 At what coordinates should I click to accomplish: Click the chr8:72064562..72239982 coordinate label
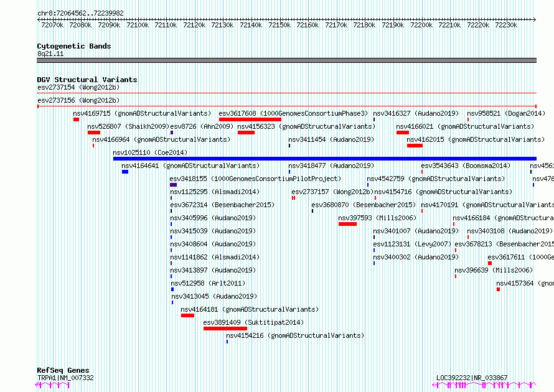[80, 14]
